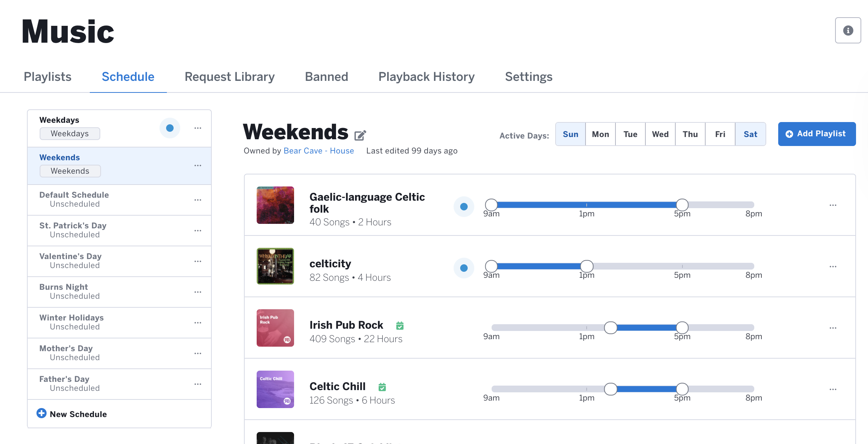
Task: Toggle Thu active day
Action: [x=690, y=134]
